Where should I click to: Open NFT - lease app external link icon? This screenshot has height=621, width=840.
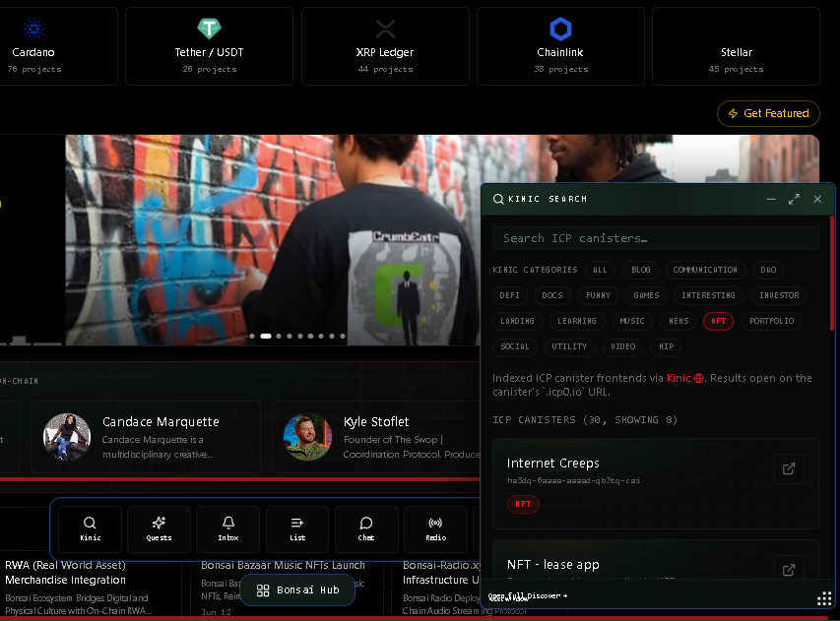coord(789,570)
